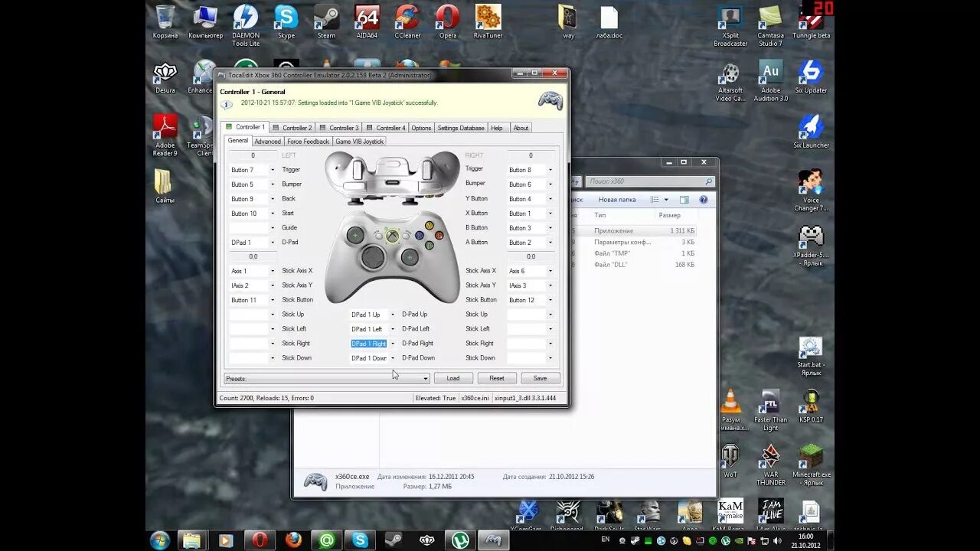980x551 pixels.
Task: Open the Six Launcher desktop icon
Action: coord(811,131)
